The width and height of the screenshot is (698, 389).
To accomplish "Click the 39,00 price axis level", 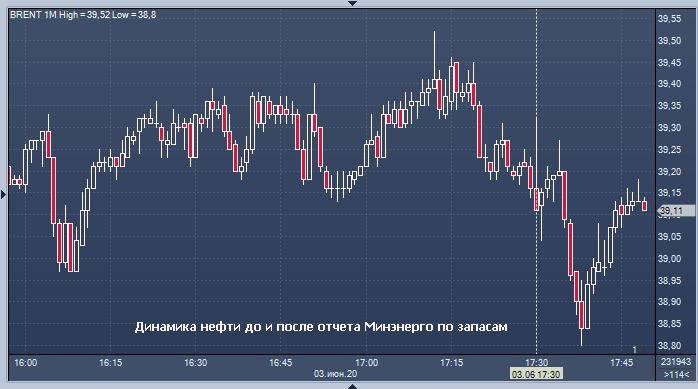I will click(670, 259).
